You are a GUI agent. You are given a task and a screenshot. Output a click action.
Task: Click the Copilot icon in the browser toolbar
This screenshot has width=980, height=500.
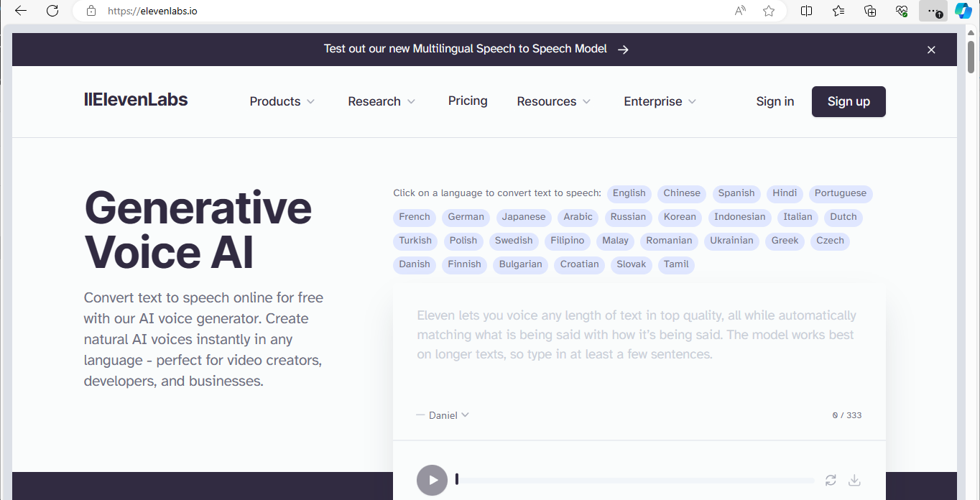(963, 11)
